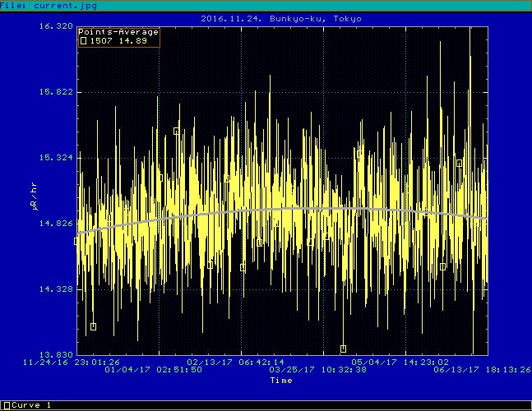Click the Time x-axis label

(x=281, y=381)
